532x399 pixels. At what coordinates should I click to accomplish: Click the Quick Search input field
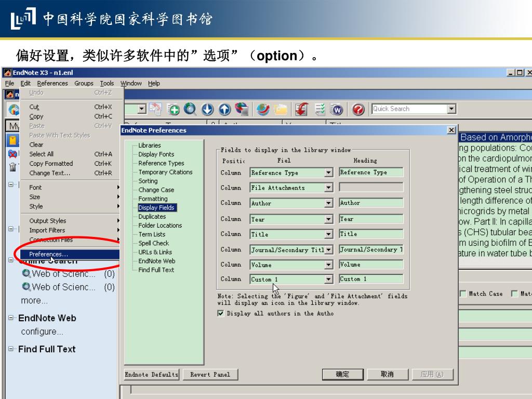click(x=409, y=109)
